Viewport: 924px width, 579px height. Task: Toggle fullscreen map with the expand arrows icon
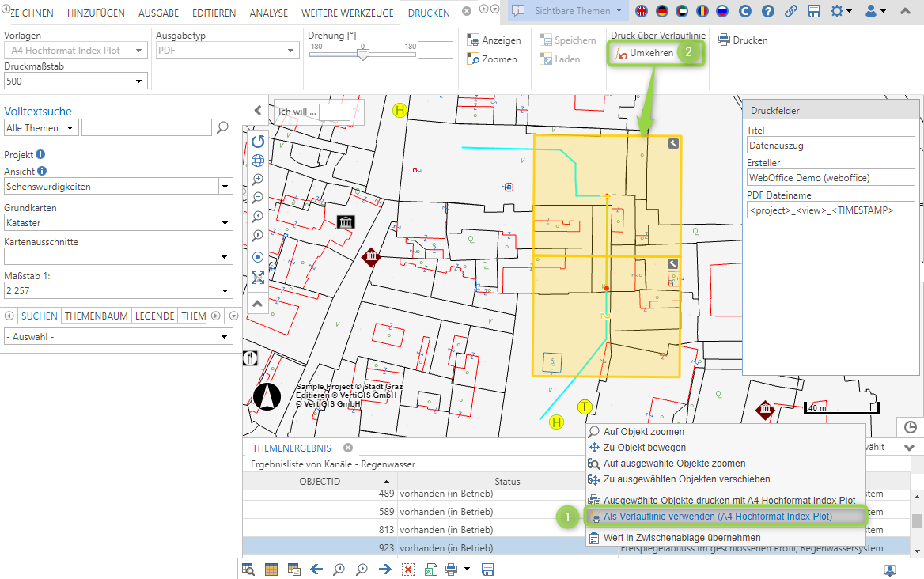pos(258,277)
